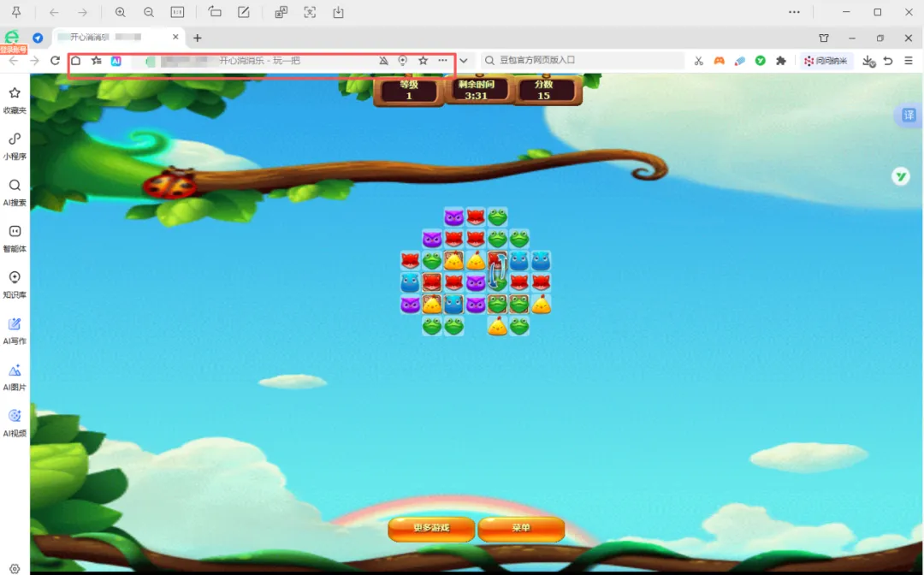924x575 pixels.
Task: Open the extensions puzzle-piece menu
Action: (x=781, y=61)
